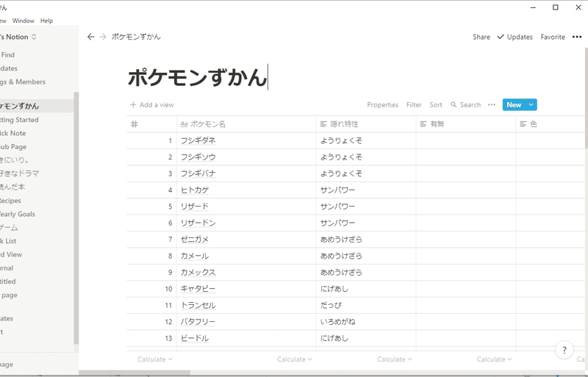Click the text icon in the 色 header
The height and width of the screenshot is (377, 588).
[523, 124]
